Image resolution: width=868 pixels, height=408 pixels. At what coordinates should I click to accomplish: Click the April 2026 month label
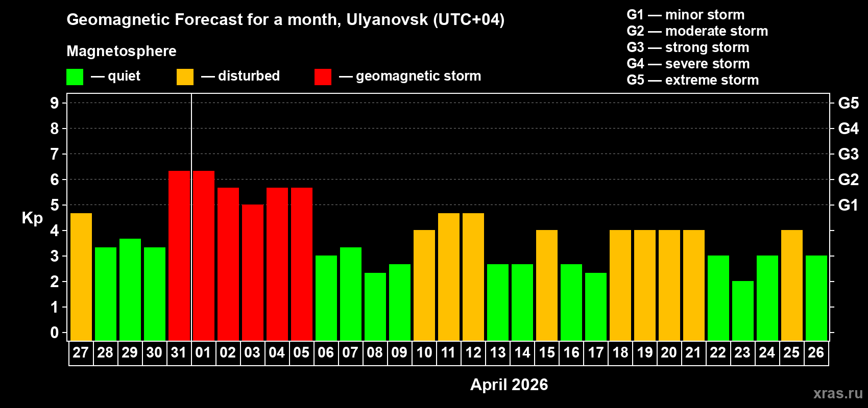(x=509, y=385)
